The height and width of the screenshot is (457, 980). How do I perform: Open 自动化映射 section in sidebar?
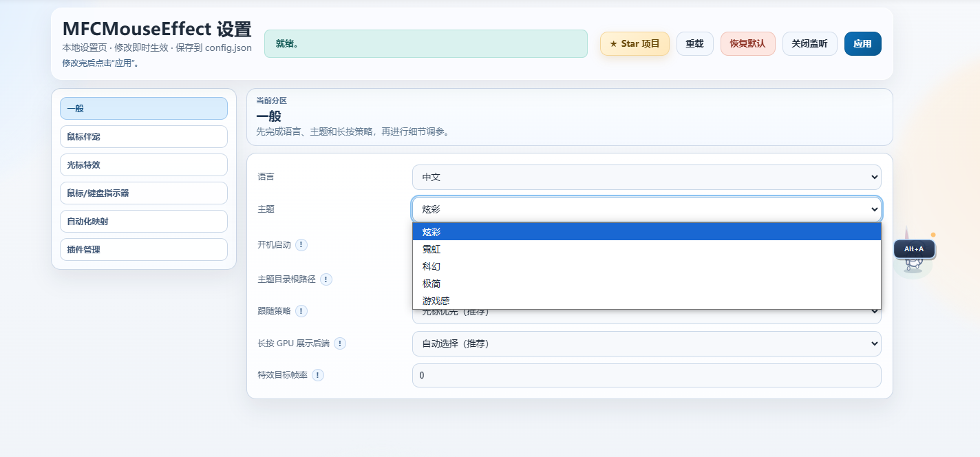tap(143, 222)
